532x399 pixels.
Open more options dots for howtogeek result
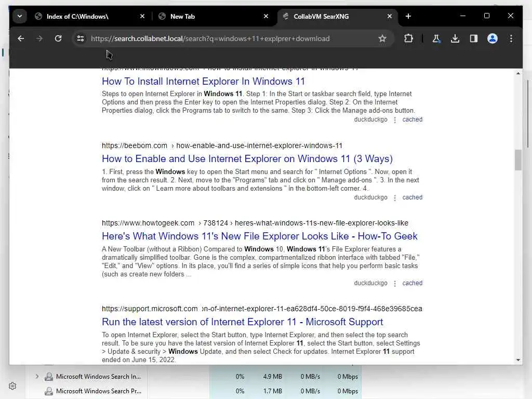click(395, 283)
